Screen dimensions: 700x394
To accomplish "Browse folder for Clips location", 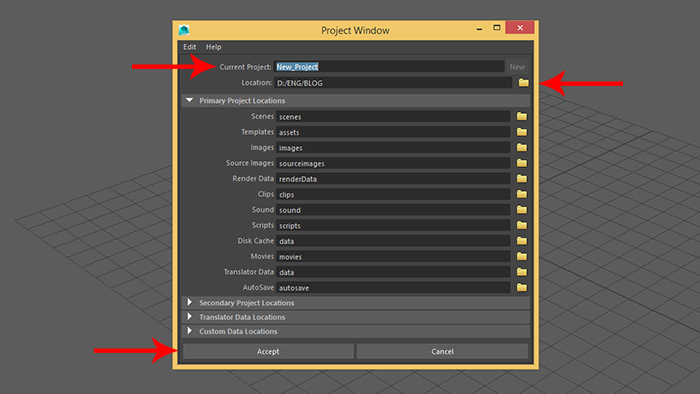I will point(521,194).
